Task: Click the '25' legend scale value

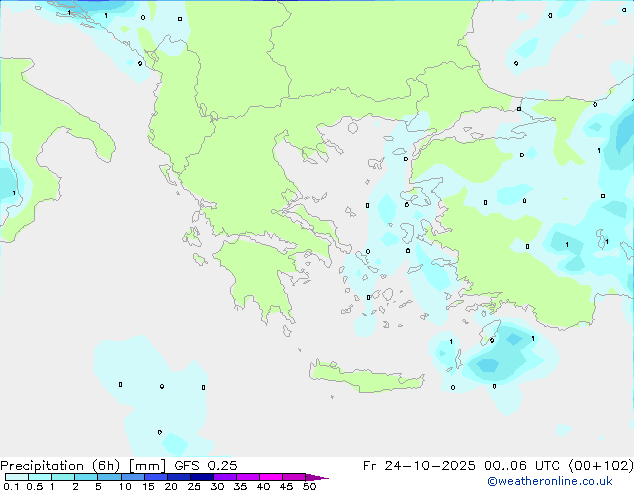Action: click(194, 486)
